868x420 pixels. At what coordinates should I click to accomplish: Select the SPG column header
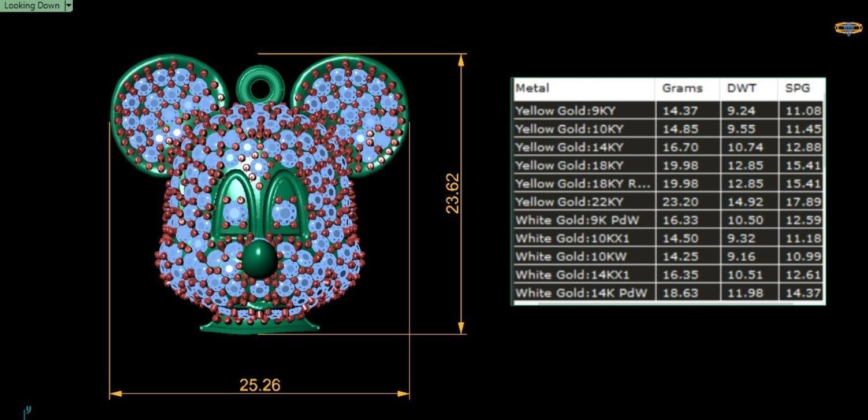[802, 89]
